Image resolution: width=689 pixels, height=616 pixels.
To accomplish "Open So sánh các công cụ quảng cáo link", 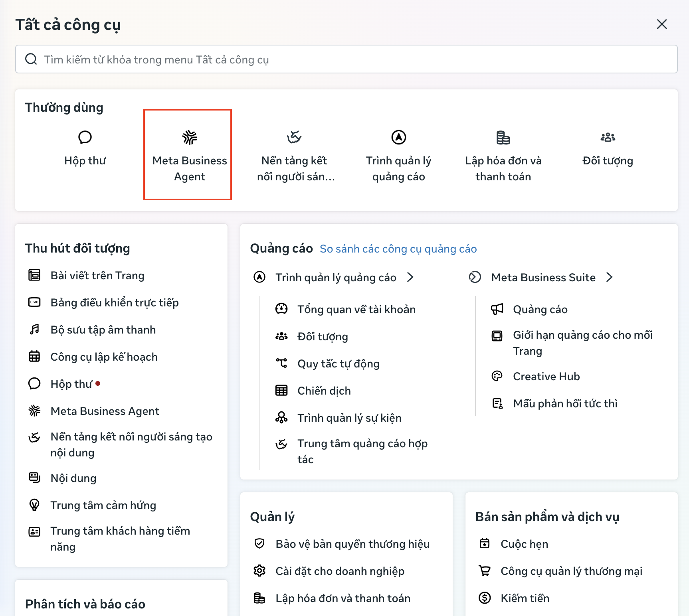I will 398,249.
